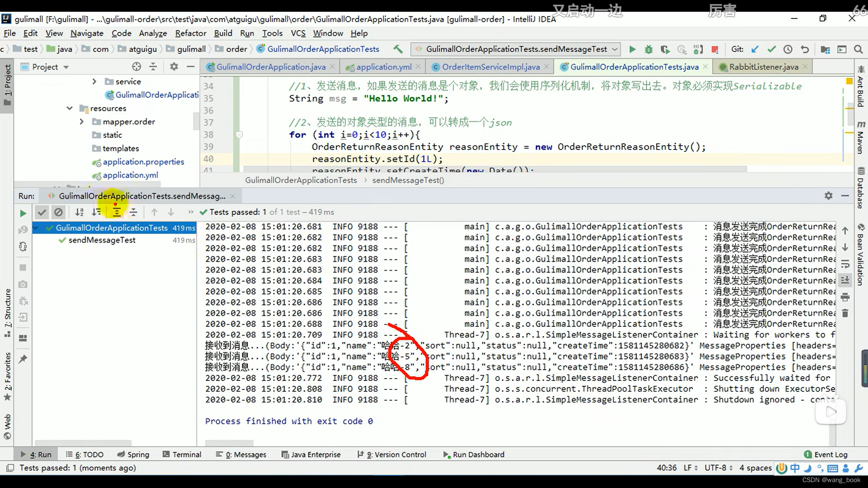Click the sort tests alphabetically icon
The image size is (868, 488).
pyautogui.click(x=78, y=212)
